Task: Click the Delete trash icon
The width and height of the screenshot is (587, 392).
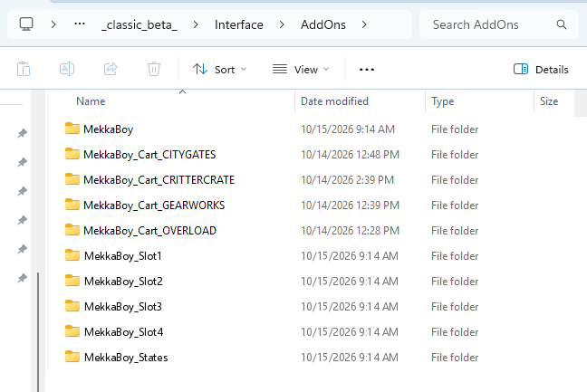Action: pos(154,69)
